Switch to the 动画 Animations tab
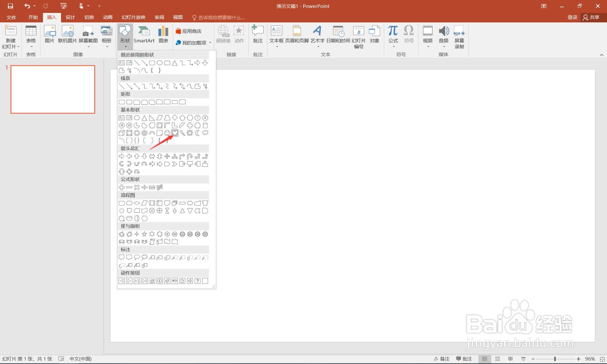Viewport: 607px width, 364px height. [108, 17]
